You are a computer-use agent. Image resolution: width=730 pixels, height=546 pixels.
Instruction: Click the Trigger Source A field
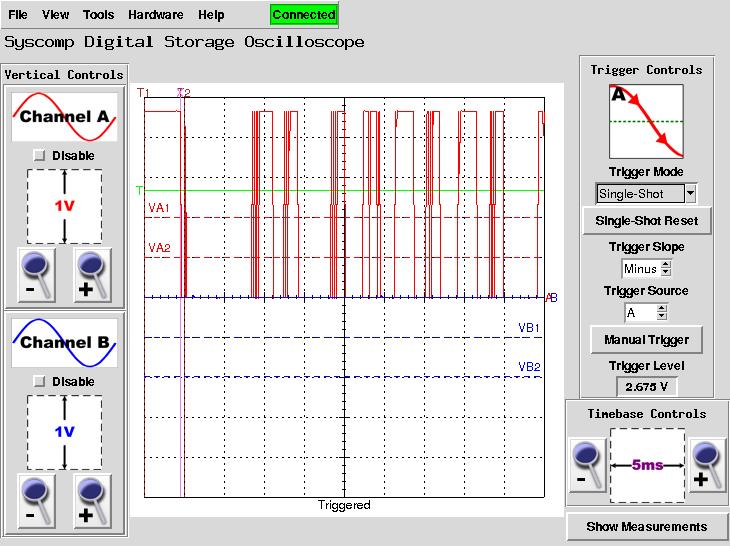pyautogui.click(x=640, y=312)
